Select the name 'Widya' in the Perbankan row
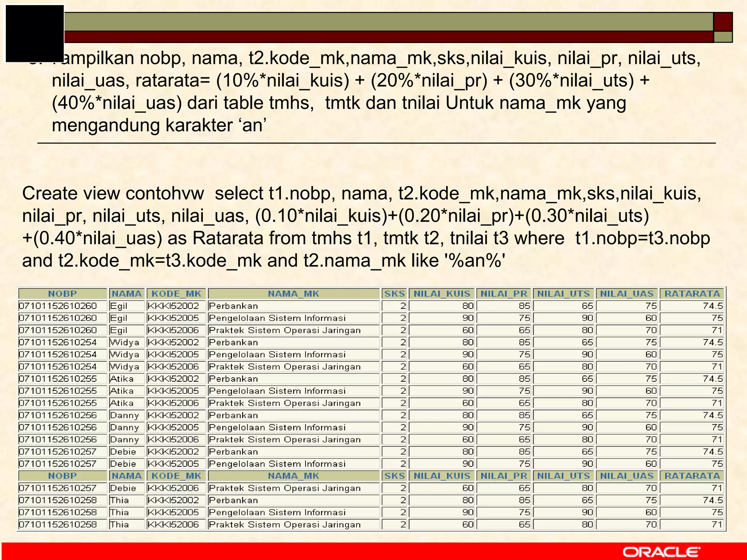747x560 pixels. point(124,342)
